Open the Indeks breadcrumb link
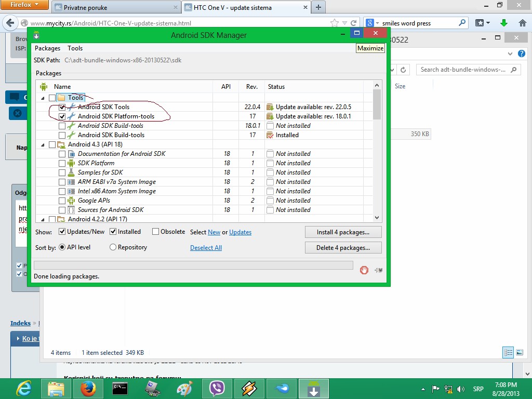Screen dimensions: 532x399 [20, 323]
